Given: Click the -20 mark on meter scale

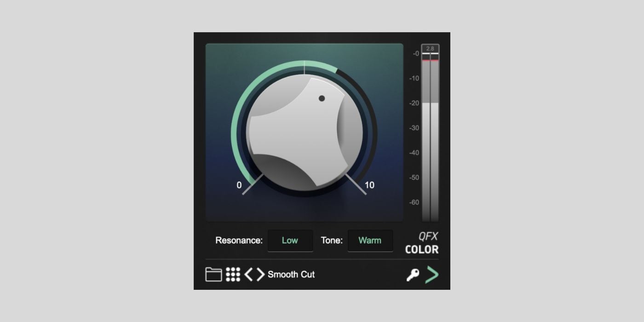Looking at the screenshot, I should 414,103.
